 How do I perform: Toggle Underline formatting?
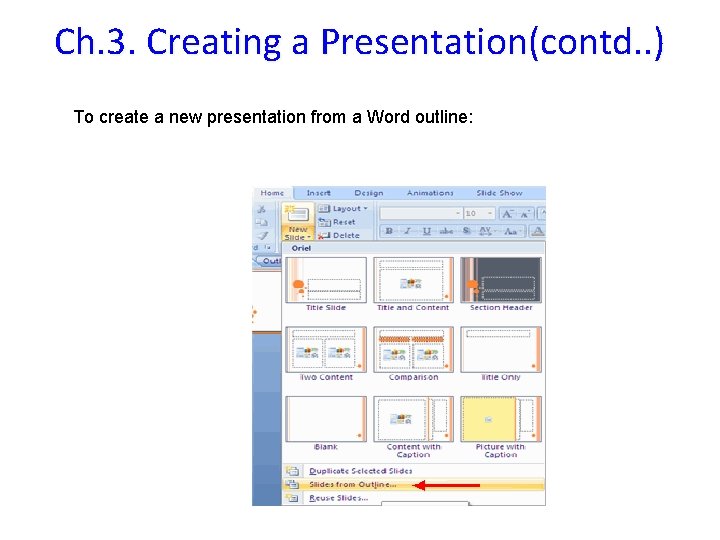click(427, 231)
